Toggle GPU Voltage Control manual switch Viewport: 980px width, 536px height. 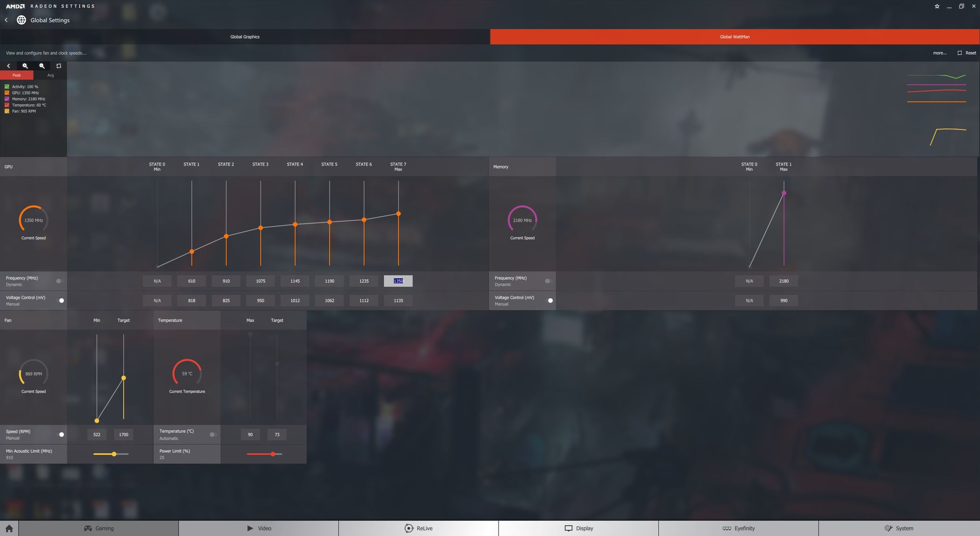[x=60, y=301]
